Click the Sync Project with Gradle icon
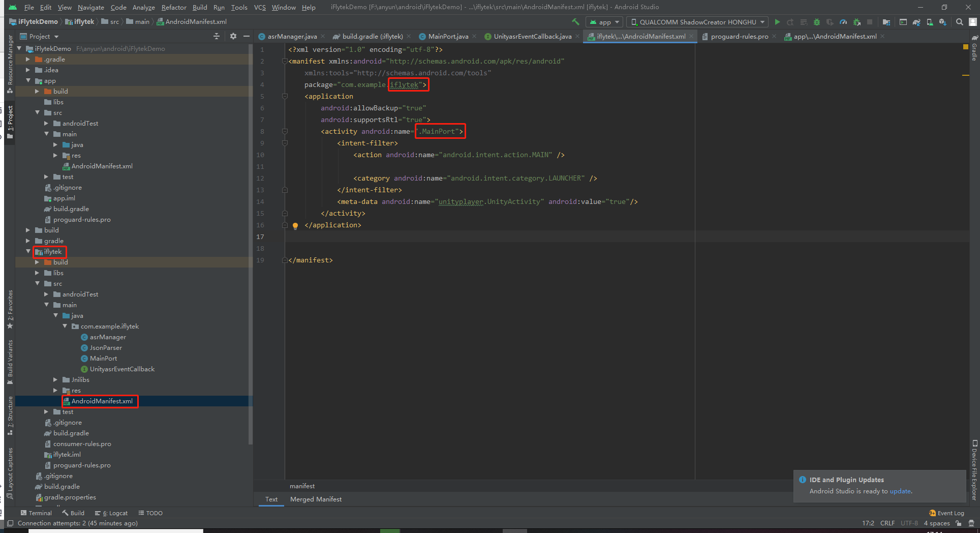This screenshot has height=533, width=980. [x=916, y=22]
